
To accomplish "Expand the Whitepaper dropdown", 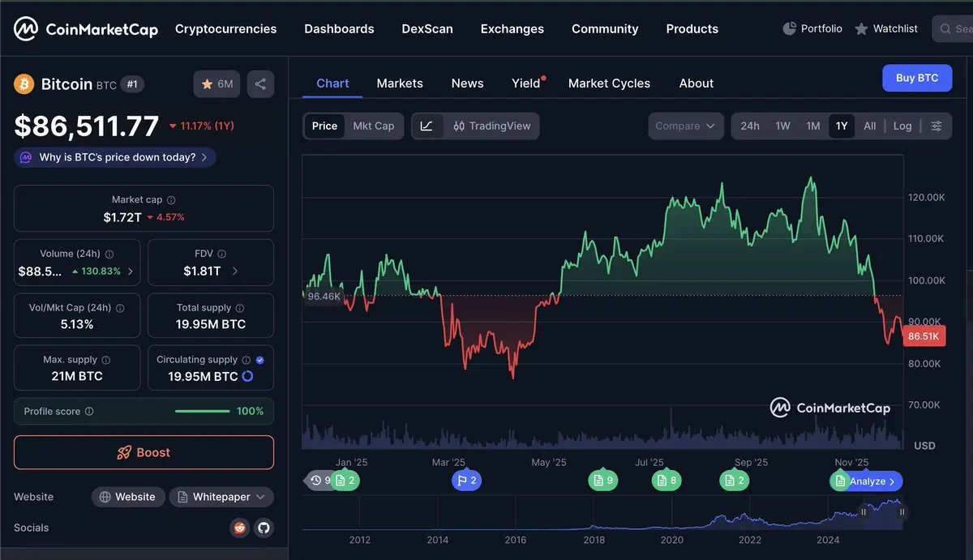I will [x=221, y=497].
